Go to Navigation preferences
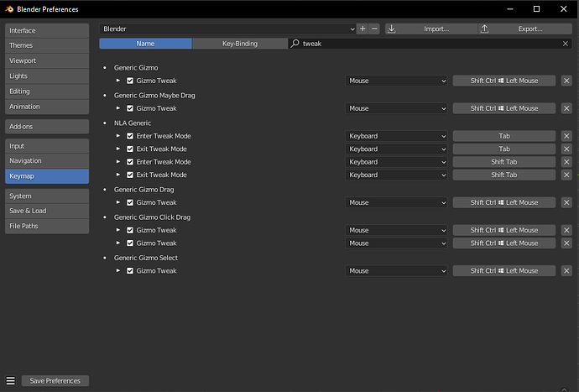The image size is (579, 392). pos(47,160)
